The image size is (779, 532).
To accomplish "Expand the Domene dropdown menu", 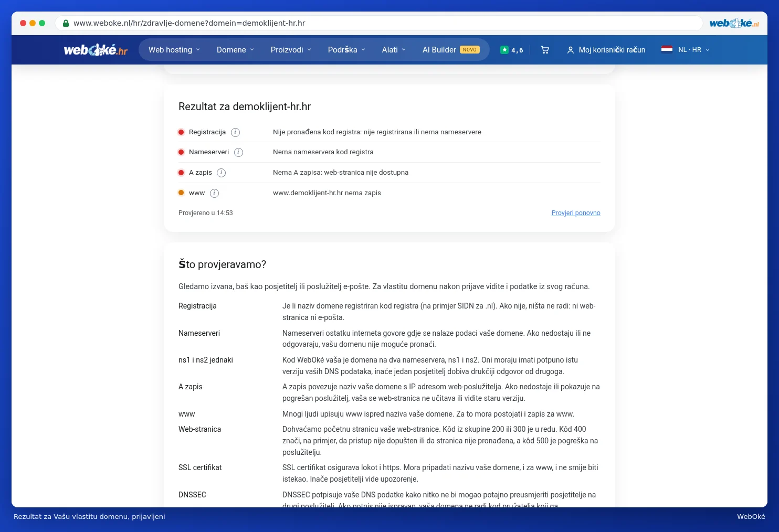I will [235, 50].
